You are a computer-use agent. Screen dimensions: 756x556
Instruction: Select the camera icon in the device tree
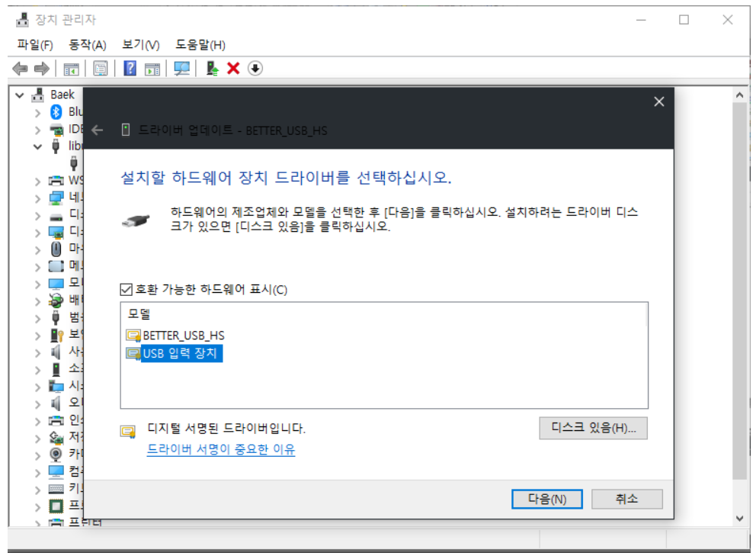pyautogui.click(x=56, y=454)
